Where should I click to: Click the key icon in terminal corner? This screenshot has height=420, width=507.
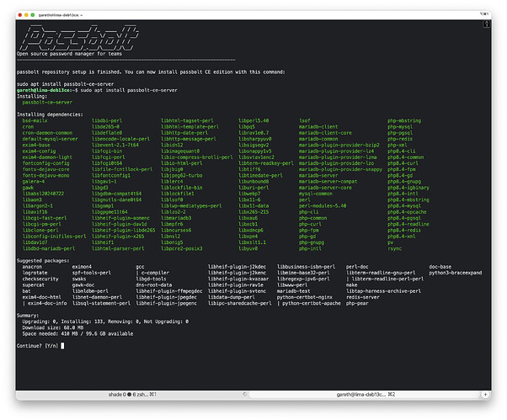(486, 24)
